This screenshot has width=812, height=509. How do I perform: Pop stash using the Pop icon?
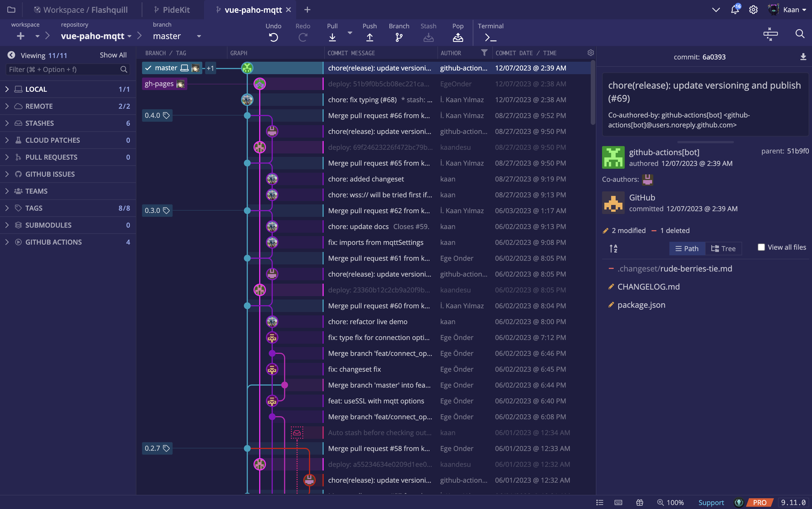[457, 37]
